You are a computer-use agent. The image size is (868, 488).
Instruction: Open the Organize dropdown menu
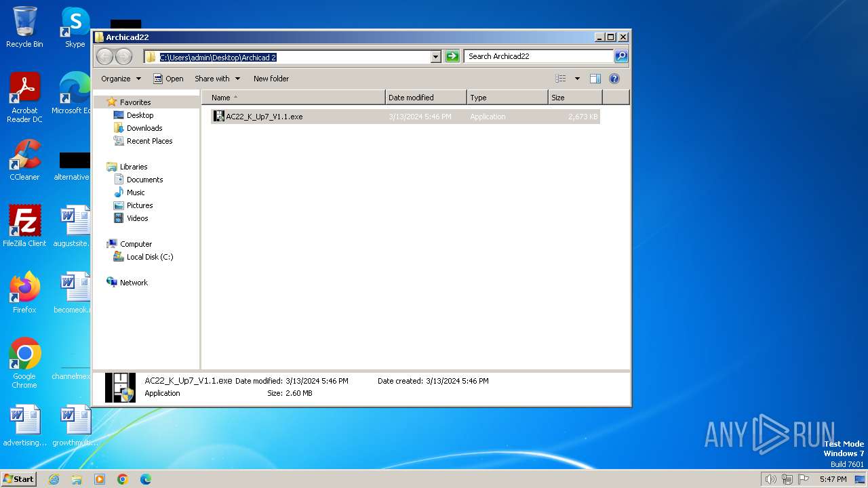coord(121,79)
